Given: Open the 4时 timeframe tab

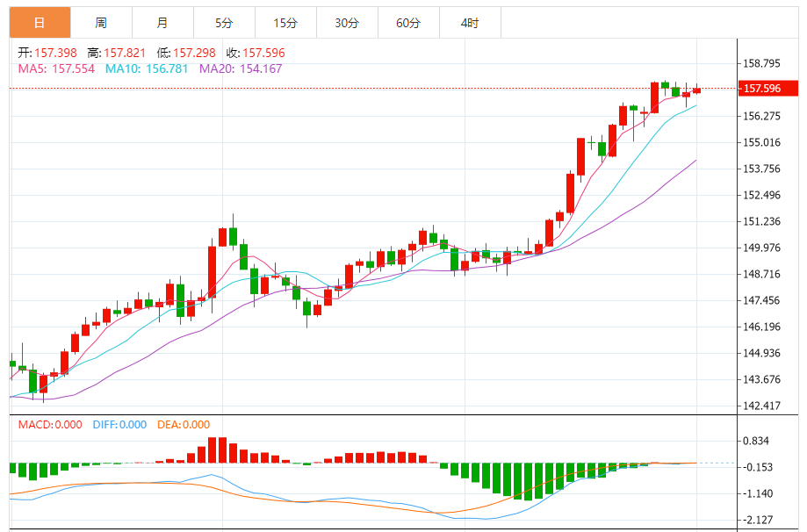Looking at the screenshot, I should pos(470,23).
